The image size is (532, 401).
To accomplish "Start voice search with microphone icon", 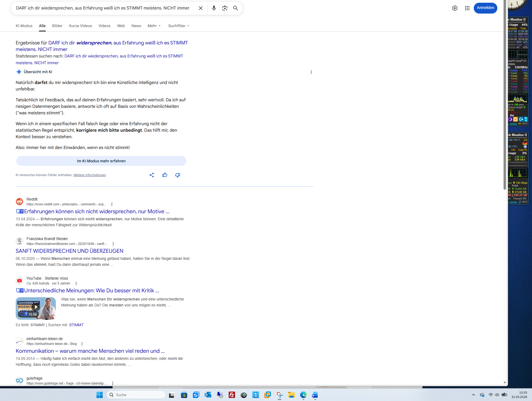I will point(214,8).
